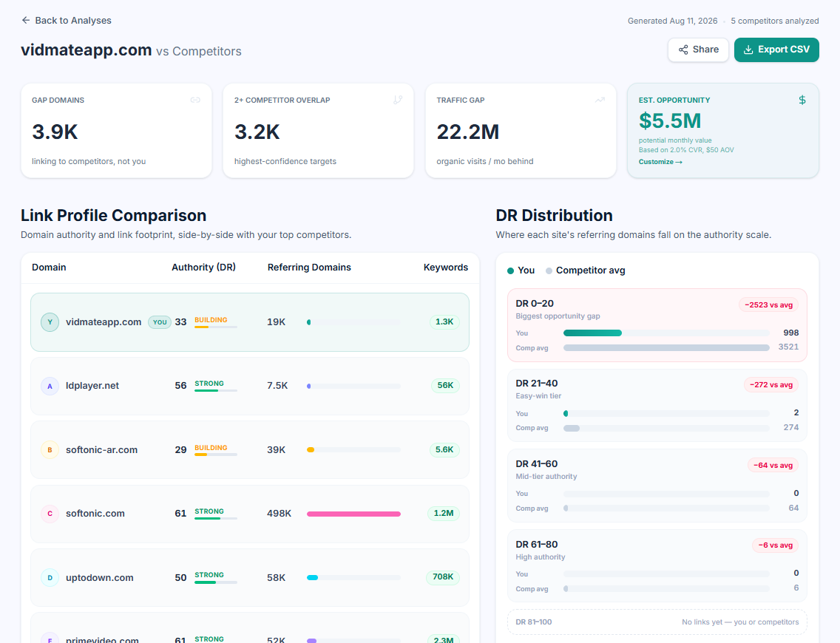Viewport: 840px width, 643px height.
Task: Click the STRONG label for ldplayer.net
Action: 209,384
